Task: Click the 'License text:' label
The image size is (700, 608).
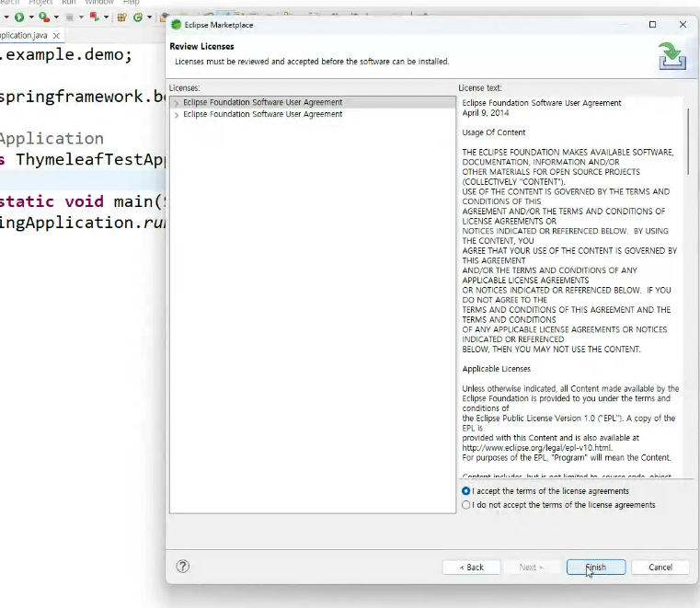Action: coord(480,88)
